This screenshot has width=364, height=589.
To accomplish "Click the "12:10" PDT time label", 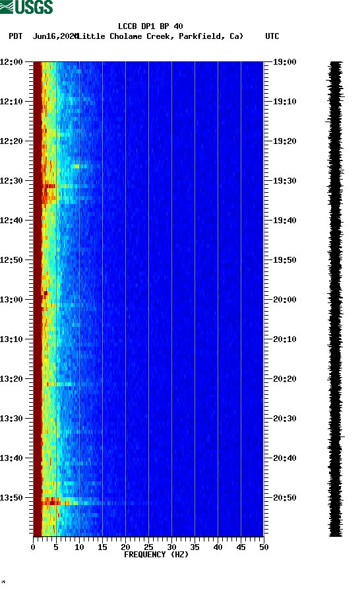I will click(11, 102).
